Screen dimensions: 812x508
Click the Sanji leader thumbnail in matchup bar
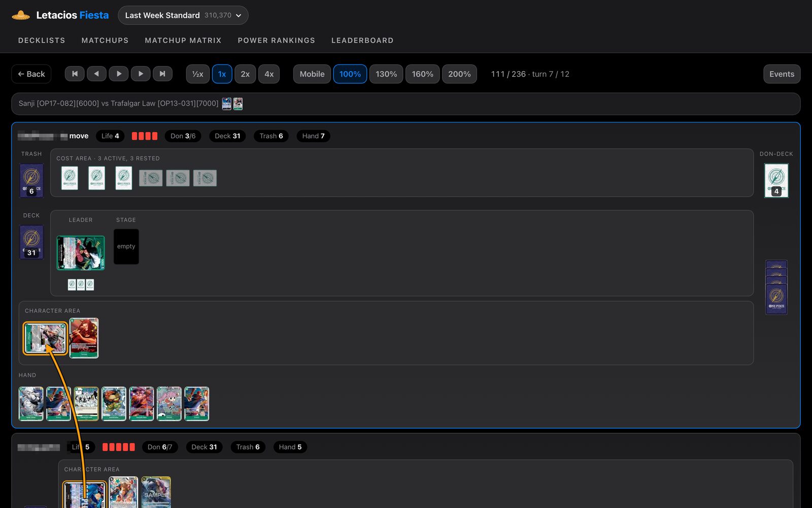(227, 104)
